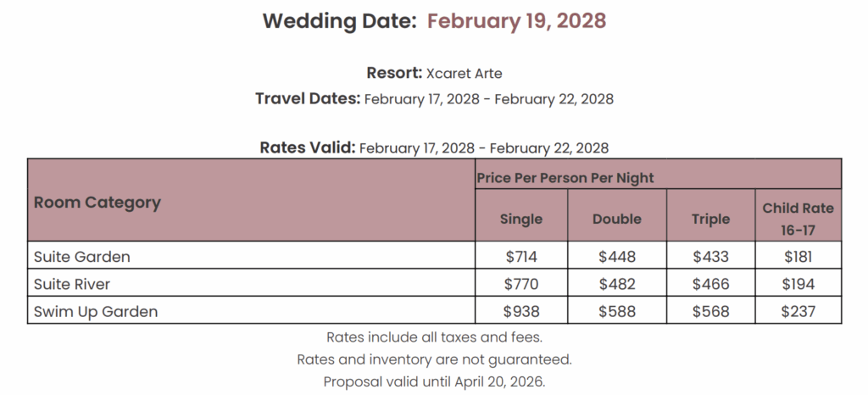Click the Wedding Date February 19, 2028 heading

(435, 21)
